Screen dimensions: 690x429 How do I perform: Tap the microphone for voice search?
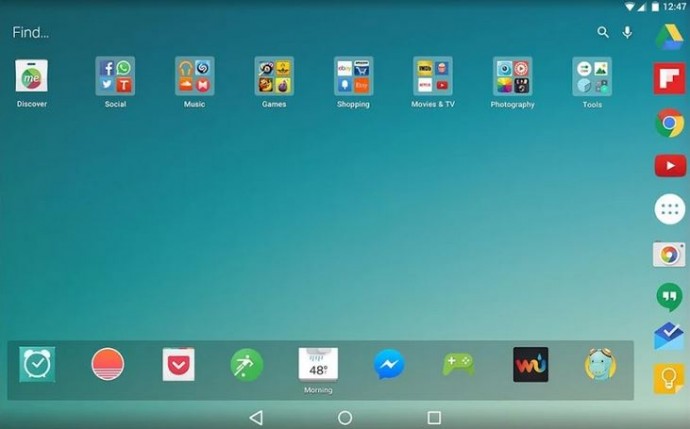coord(627,32)
